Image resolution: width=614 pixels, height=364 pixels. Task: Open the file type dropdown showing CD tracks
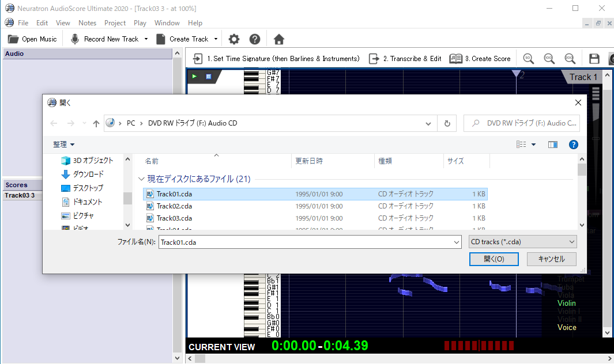pyautogui.click(x=522, y=241)
